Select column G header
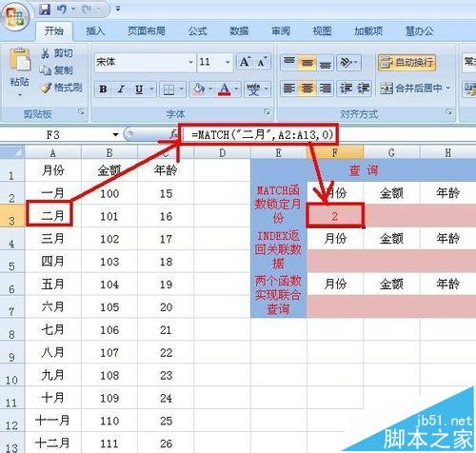 point(391,153)
